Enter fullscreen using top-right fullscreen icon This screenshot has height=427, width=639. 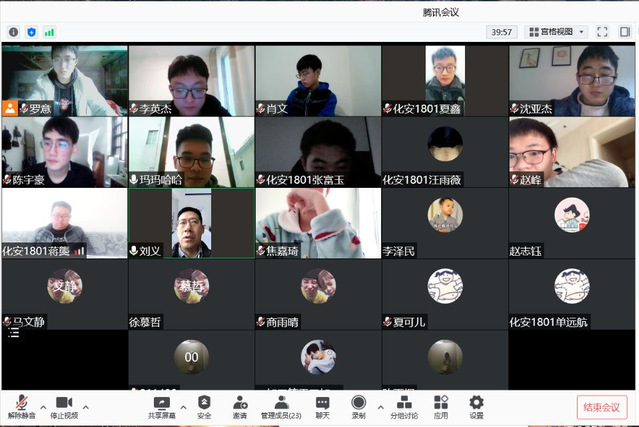pyautogui.click(x=602, y=32)
